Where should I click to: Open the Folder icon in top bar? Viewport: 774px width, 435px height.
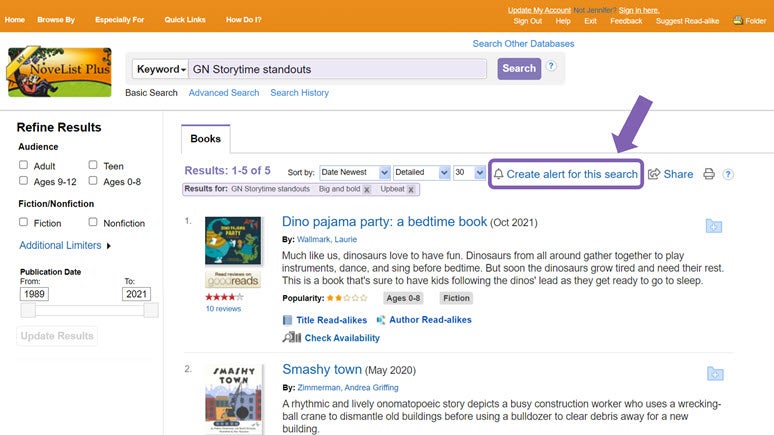[750, 20]
